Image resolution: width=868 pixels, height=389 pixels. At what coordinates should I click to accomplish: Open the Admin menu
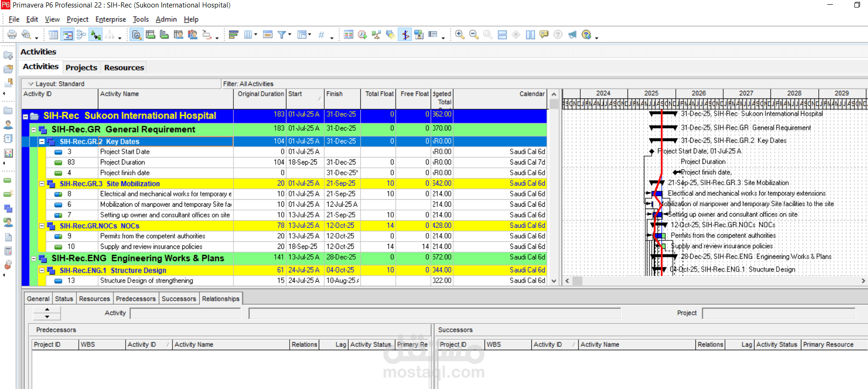pyautogui.click(x=166, y=19)
